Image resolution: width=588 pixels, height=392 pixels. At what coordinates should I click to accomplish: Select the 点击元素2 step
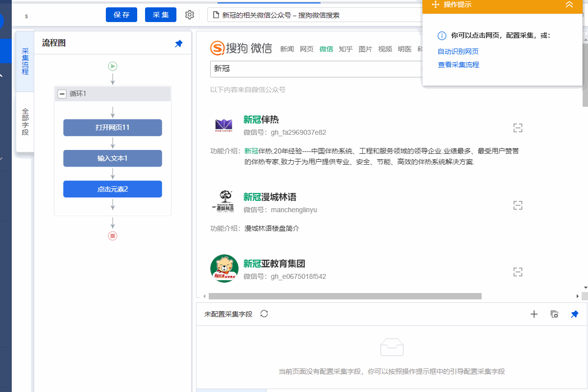click(113, 189)
